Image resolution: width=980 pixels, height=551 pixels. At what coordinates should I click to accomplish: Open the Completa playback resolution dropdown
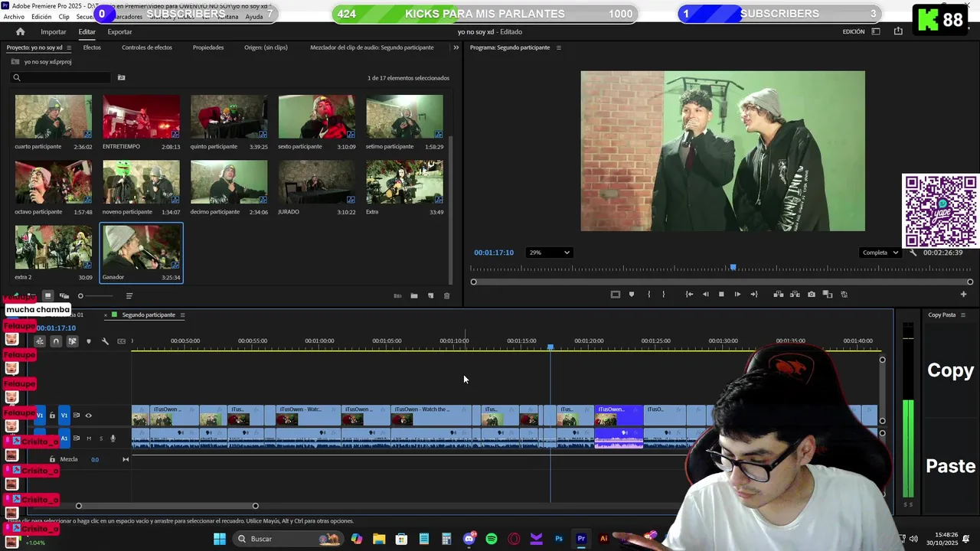click(880, 253)
